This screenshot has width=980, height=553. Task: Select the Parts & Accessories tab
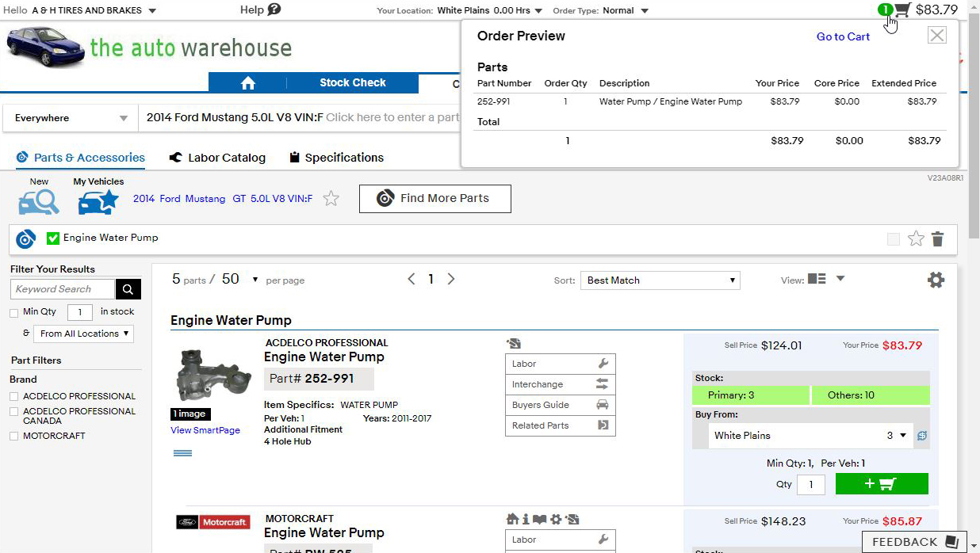pyautogui.click(x=80, y=158)
